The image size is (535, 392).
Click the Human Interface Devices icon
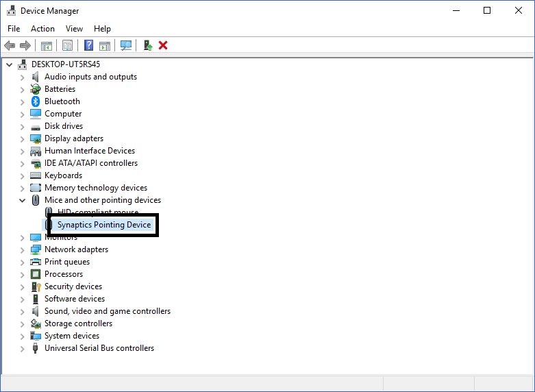tap(36, 151)
